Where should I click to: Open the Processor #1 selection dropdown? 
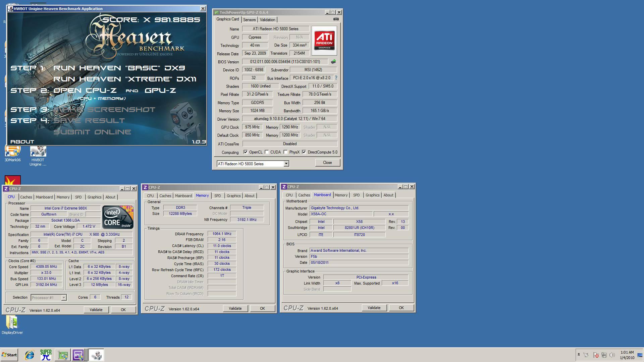tap(64, 298)
